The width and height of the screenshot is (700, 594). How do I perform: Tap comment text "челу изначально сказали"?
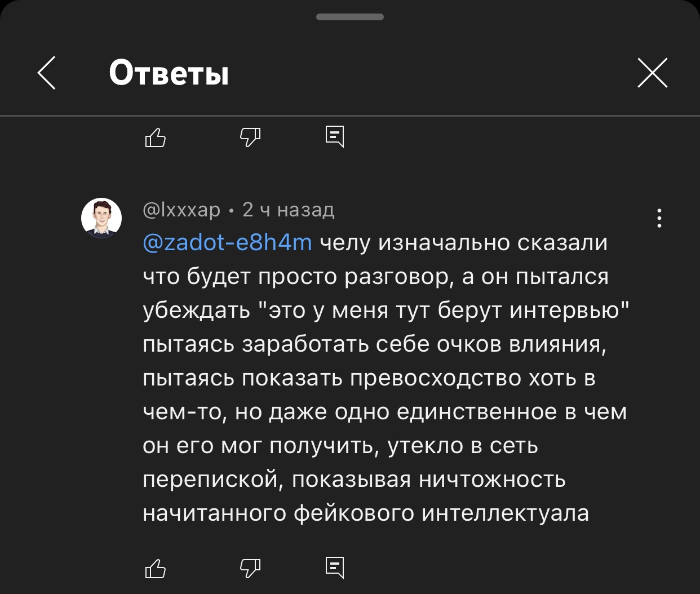464,242
